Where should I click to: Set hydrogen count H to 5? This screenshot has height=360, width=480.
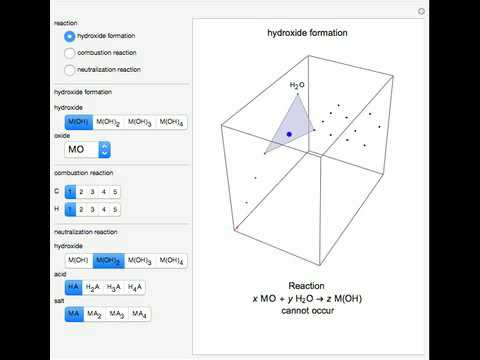115,210
